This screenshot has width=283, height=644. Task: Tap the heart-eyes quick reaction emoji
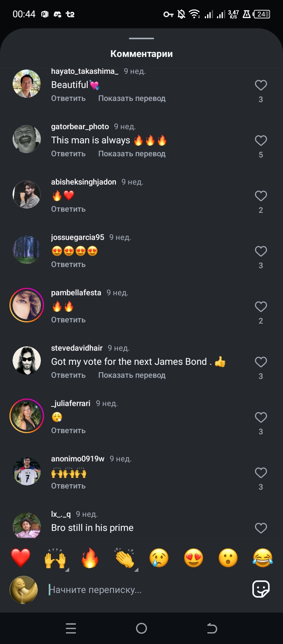(x=194, y=558)
